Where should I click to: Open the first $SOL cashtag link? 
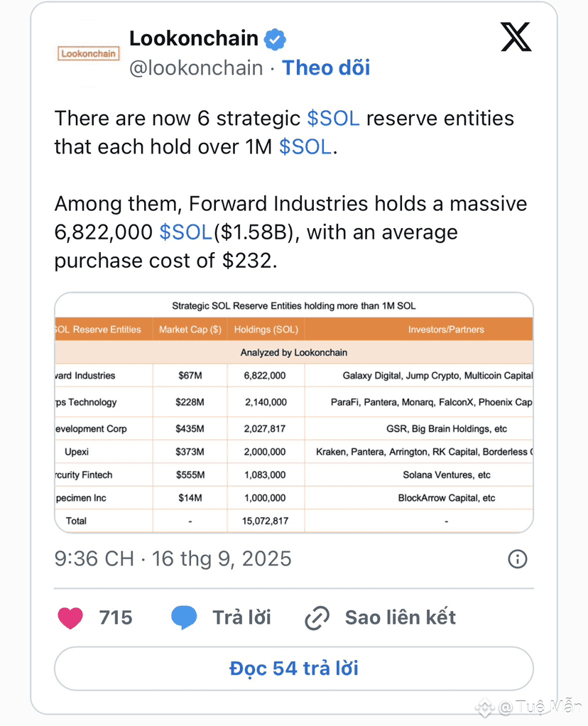(x=333, y=119)
